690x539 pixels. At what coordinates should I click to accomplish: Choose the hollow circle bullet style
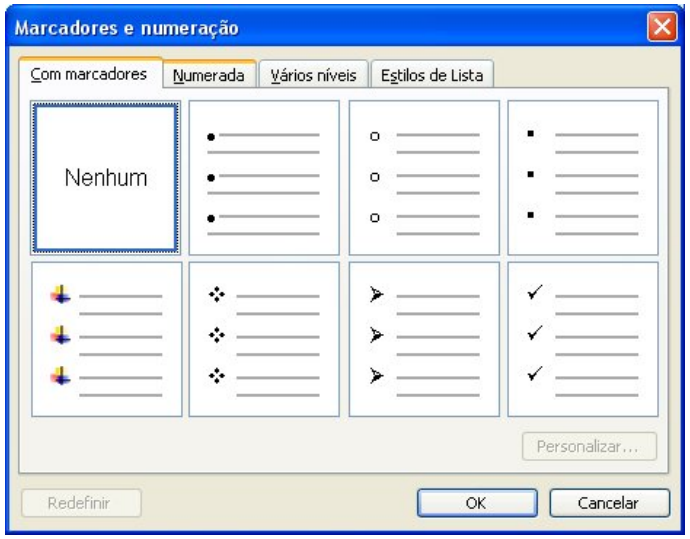424,178
